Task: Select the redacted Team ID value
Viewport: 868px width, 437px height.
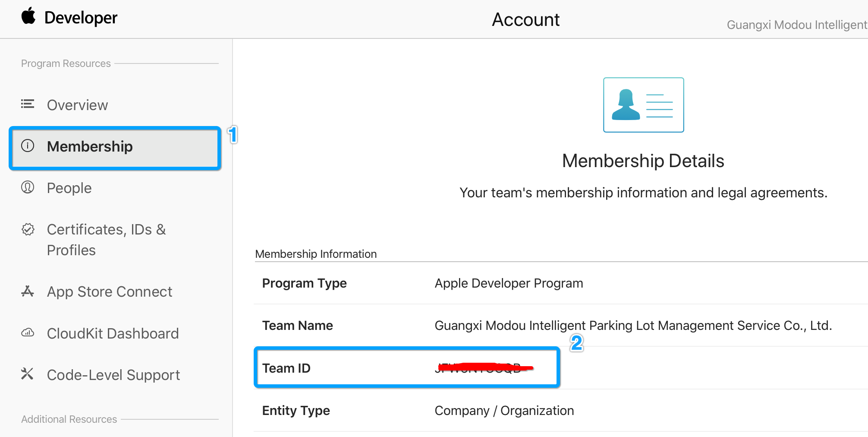Action: click(x=484, y=368)
